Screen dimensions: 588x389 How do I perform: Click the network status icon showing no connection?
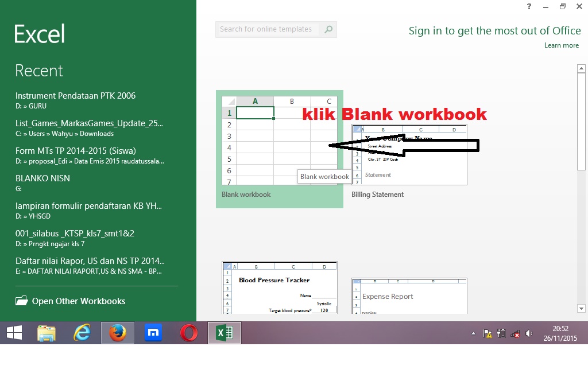[x=514, y=333]
